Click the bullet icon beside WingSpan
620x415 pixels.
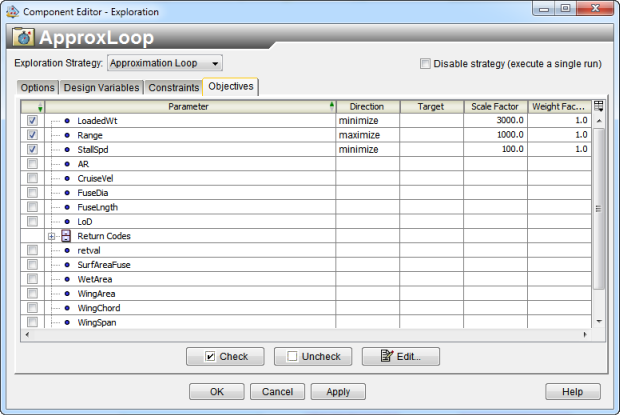coord(67,323)
